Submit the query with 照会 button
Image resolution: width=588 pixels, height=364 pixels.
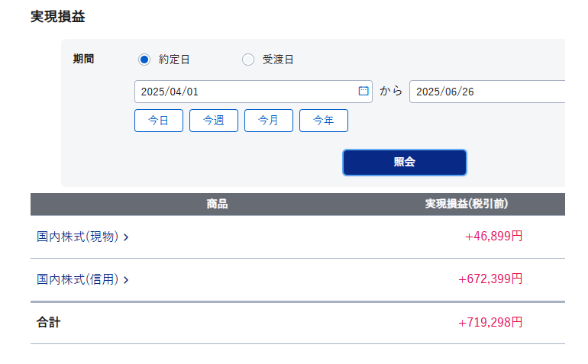[405, 163]
